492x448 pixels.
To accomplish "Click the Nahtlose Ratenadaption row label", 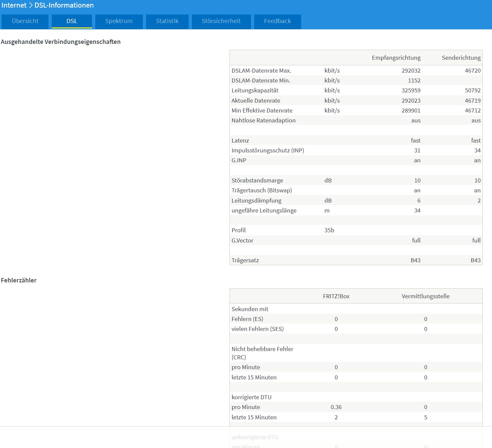I will click(x=263, y=120).
